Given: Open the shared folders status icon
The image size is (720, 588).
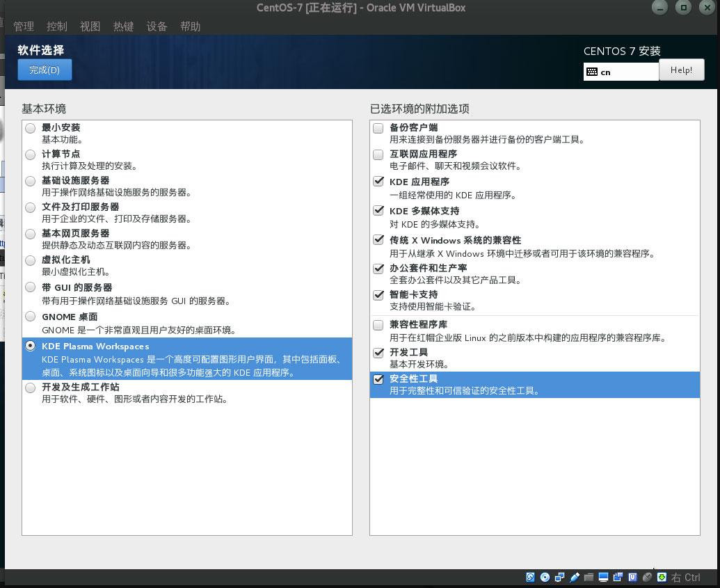Looking at the screenshot, I should click(589, 578).
